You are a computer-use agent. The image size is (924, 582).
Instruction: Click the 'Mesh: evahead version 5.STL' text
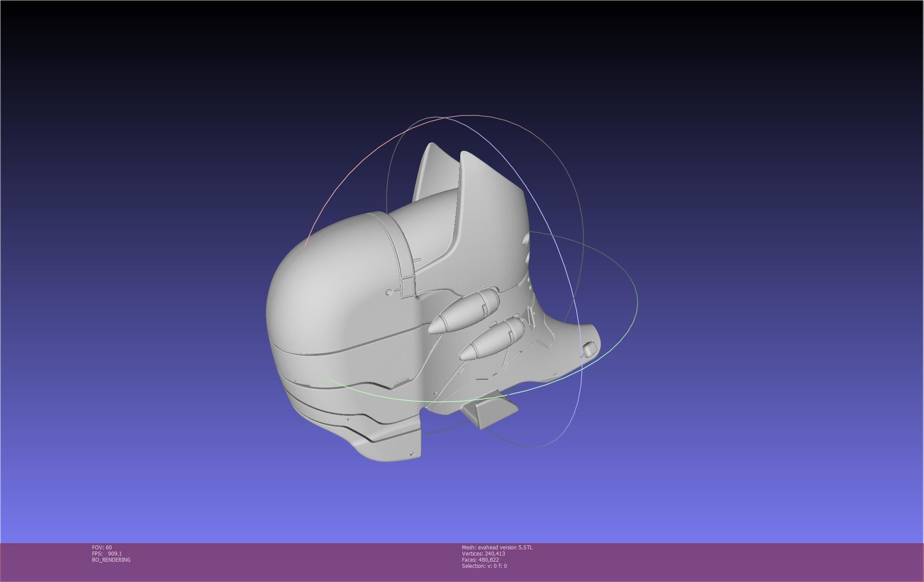coord(497,548)
